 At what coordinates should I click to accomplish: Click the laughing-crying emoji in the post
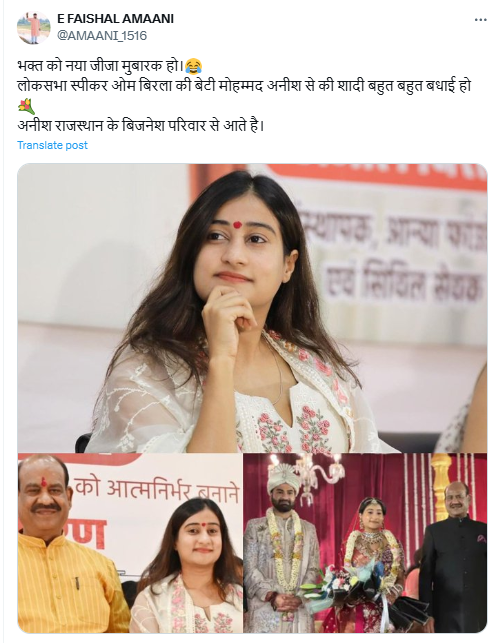(194, 66)
